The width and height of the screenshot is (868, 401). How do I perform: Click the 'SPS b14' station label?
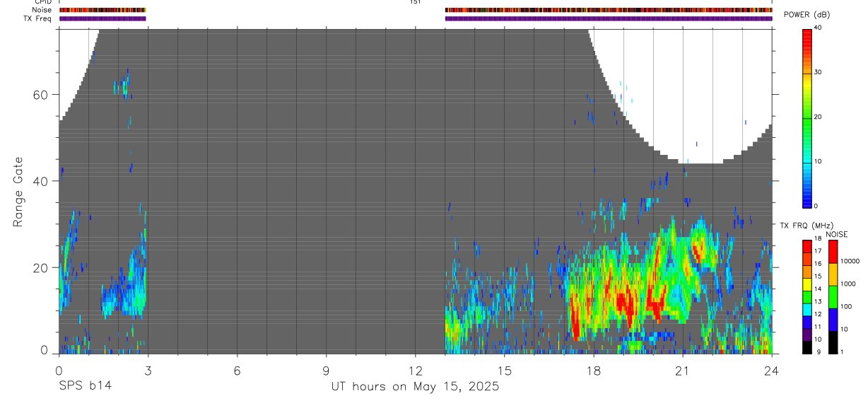(x=85, y=386)
